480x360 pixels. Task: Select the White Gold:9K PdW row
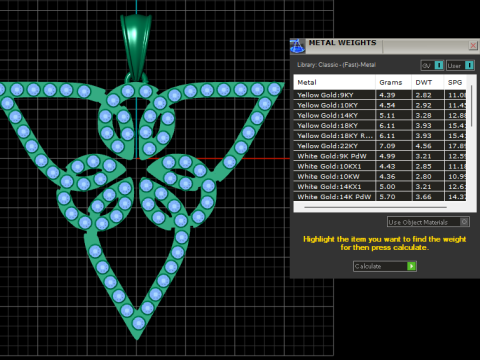(380, 156)
